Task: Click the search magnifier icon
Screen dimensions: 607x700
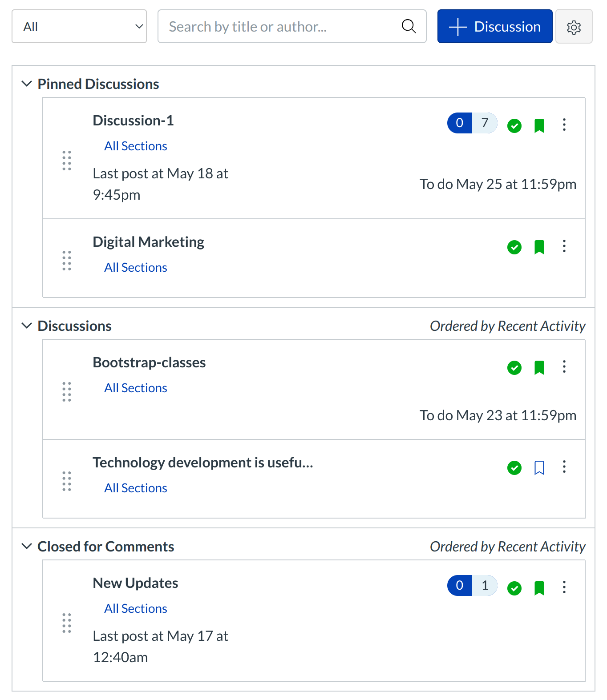Action: [x=409, y=27]
